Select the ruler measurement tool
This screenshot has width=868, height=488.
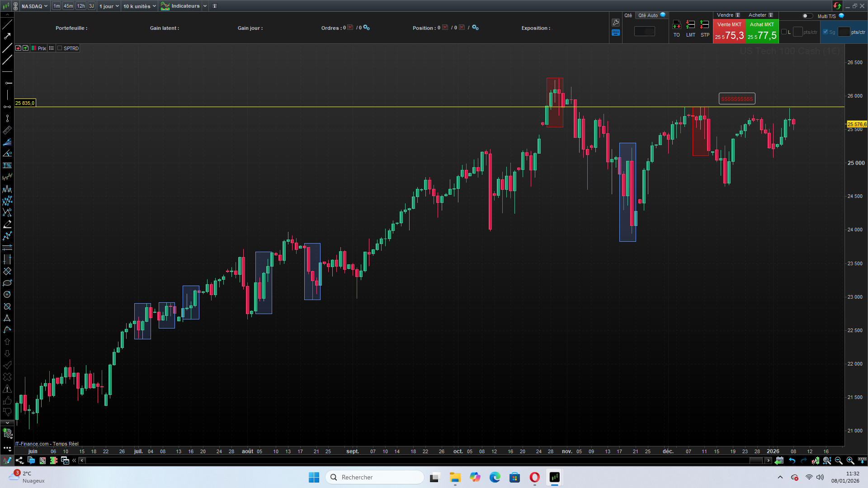pos(7,130)
